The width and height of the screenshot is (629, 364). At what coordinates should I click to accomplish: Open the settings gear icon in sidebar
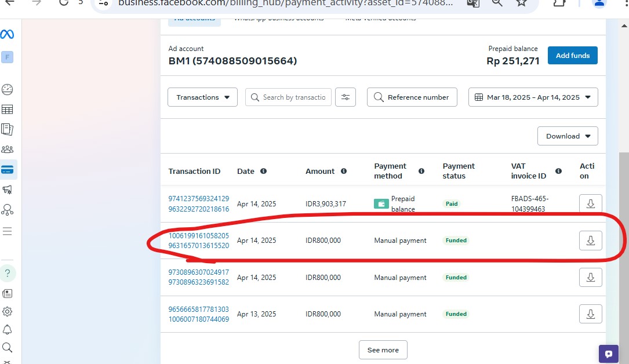coord(8,311)
